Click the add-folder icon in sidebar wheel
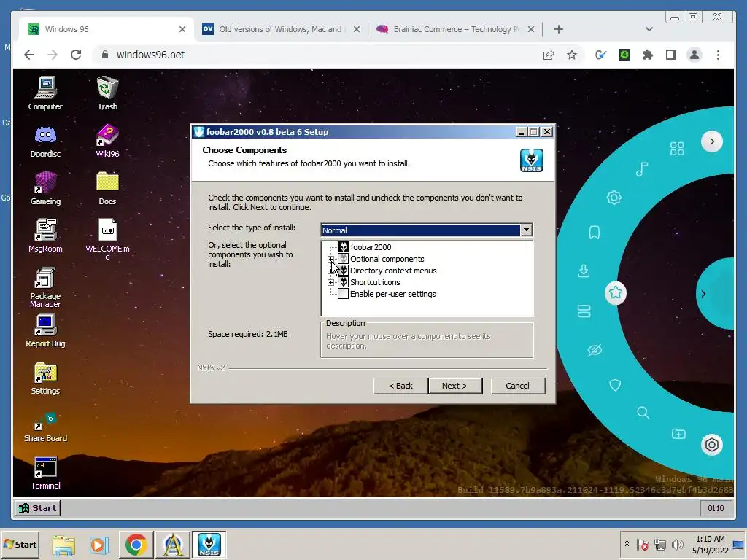Image resolution: width=747 pixels, height=560 pixels. point(678,434)
